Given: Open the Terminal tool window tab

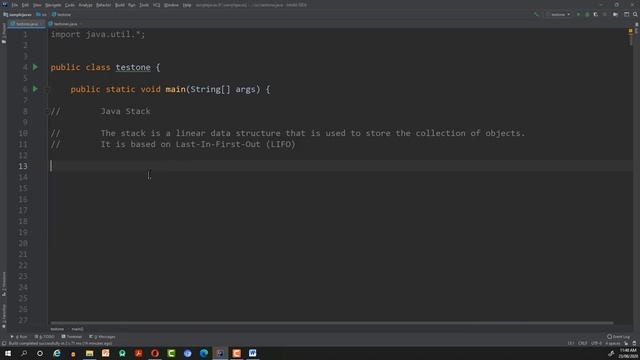Looking at the screenshot, I should coord(72,337).
